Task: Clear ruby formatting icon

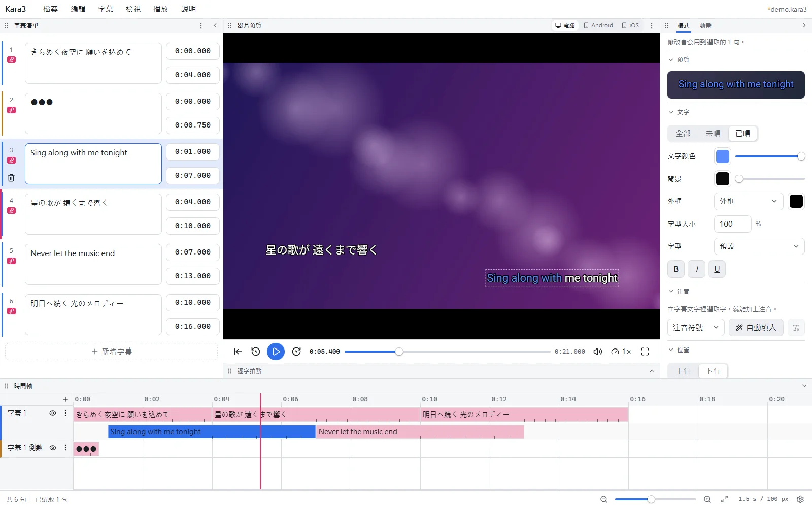Action: [x=796, y=328]
